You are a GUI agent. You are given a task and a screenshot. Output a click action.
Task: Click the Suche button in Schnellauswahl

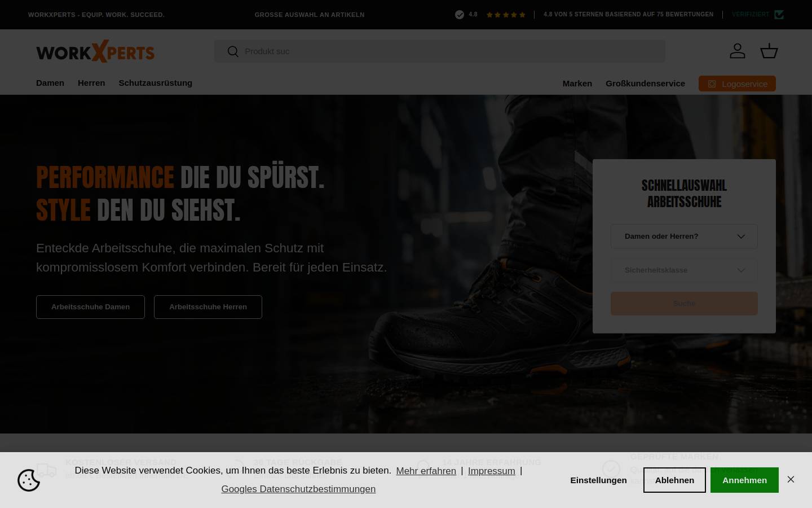(684, 304)
